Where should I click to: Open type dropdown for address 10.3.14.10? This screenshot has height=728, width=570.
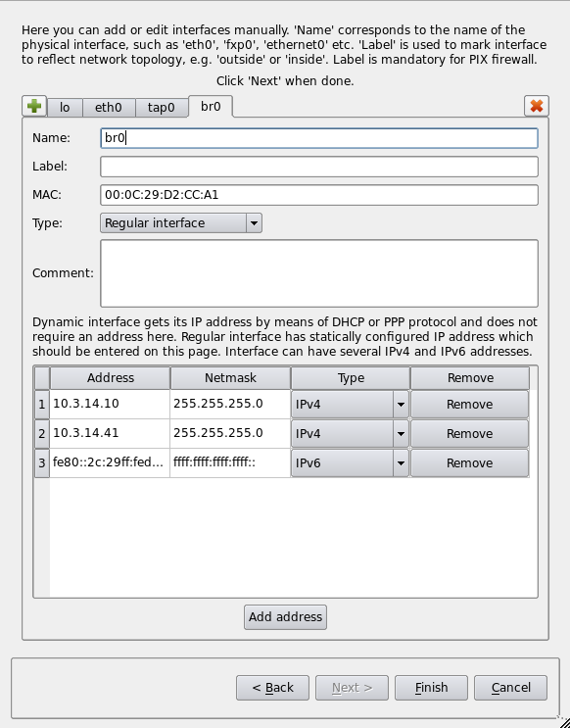point(350,405)
